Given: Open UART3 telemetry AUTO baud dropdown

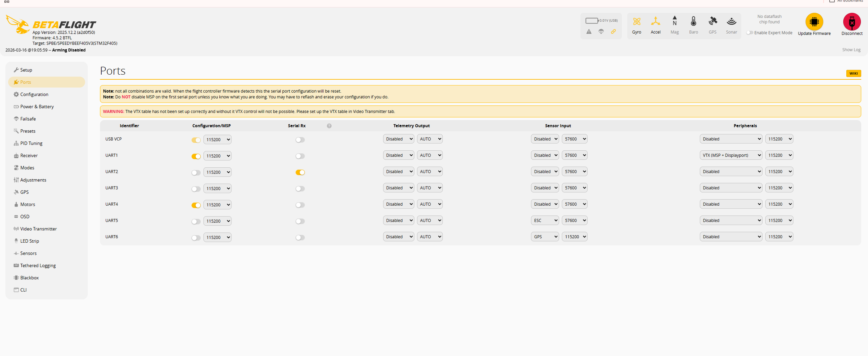Looking at the screenshot, I should [x=430, y=188].
